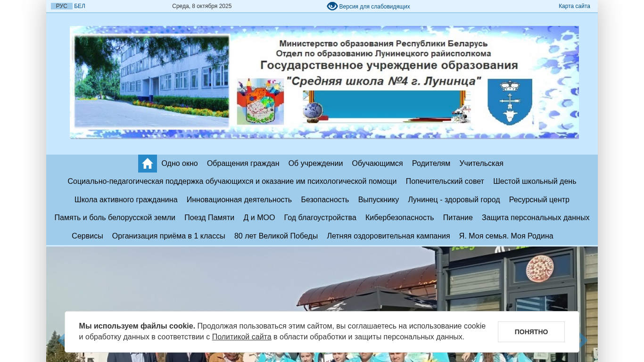The width and height of the screenshot is (644, 362).
Task: Expand the Родителям menu item
Action: coord(431,164)
